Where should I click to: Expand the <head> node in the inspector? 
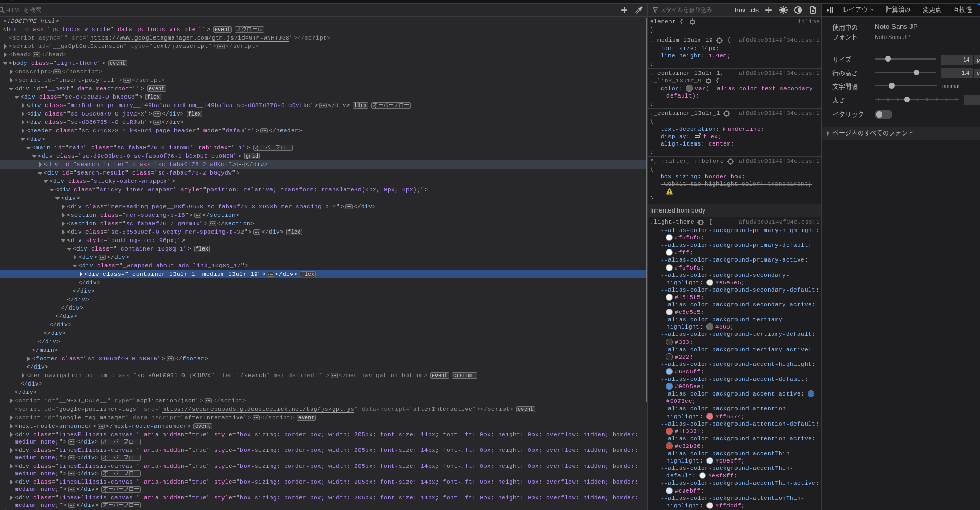point(6,54)
